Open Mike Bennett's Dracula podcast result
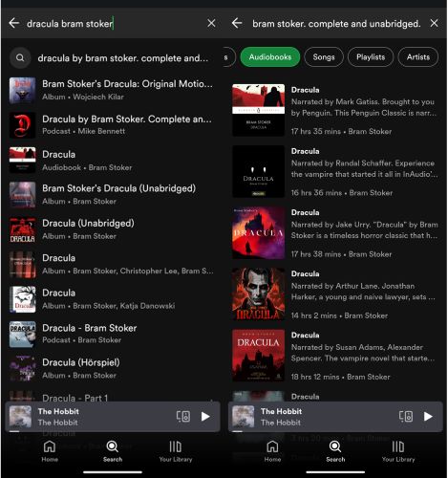The height and width of the screenshot is (478, 448). pyautogui.click(x=112, y=125)
